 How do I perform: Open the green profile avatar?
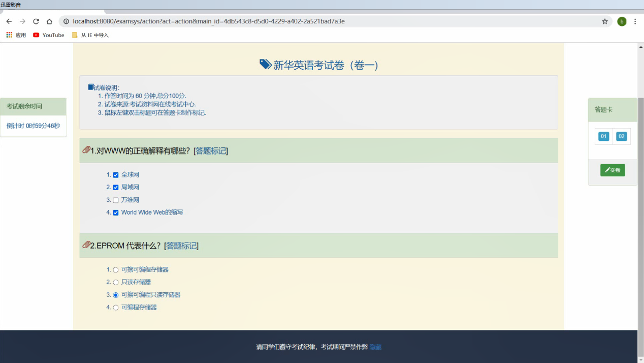tap(622, 21)
